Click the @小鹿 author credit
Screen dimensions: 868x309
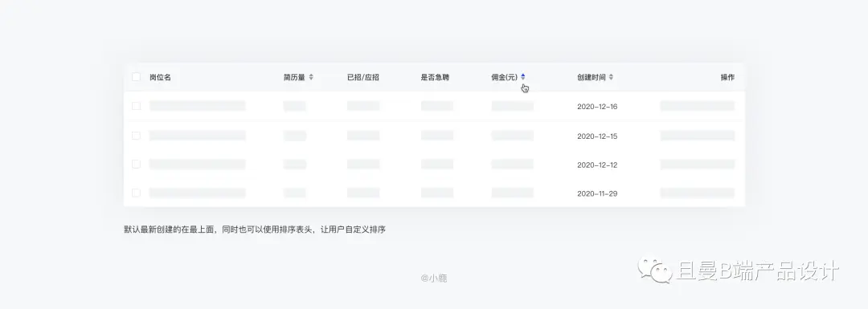tap(433, 278)
